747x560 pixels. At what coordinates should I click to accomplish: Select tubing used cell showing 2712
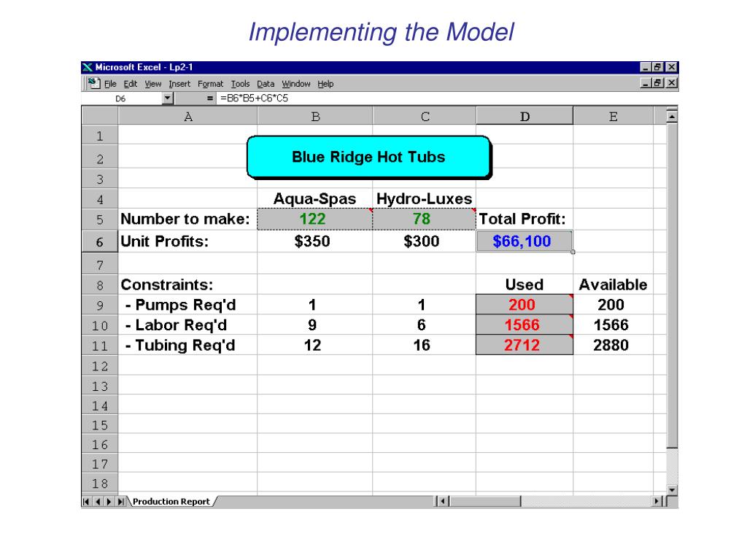[x=525, y=345]
